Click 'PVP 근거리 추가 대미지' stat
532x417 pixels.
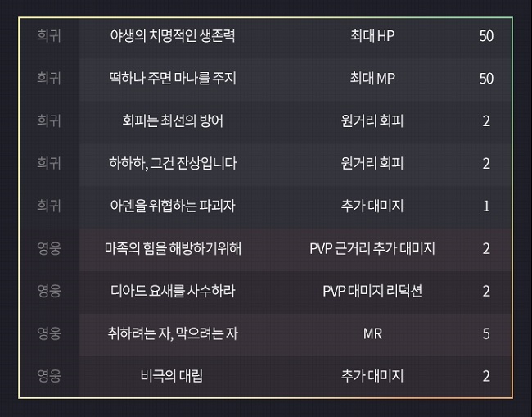point(372,248)
